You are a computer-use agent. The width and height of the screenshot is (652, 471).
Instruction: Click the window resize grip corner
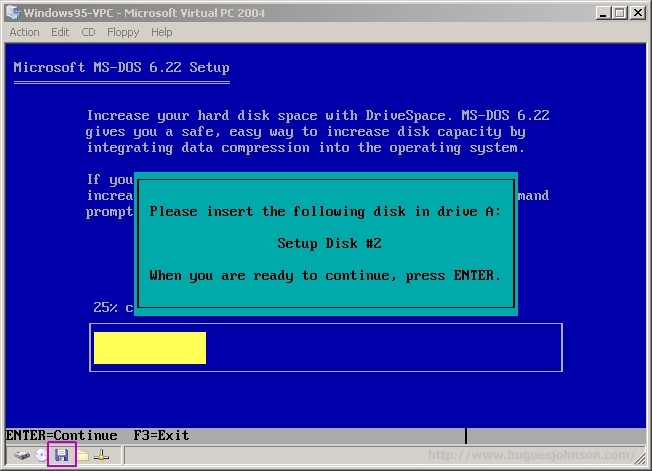pos(640,458)
